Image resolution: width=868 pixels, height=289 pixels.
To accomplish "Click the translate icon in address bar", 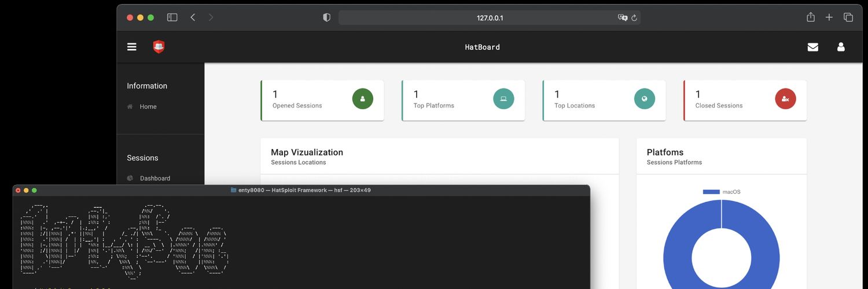I will pyautogui.click(x=623, y=17).
